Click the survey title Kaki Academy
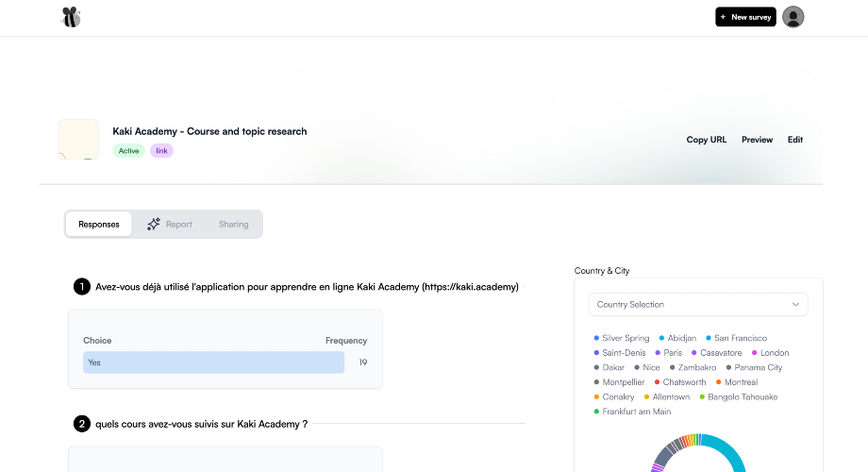 [209, 131]
